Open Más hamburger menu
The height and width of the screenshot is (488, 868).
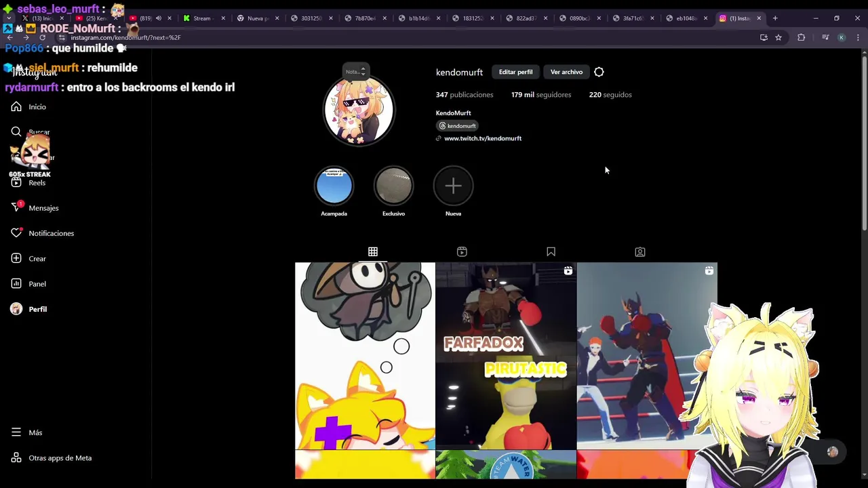tap(26, 432)
